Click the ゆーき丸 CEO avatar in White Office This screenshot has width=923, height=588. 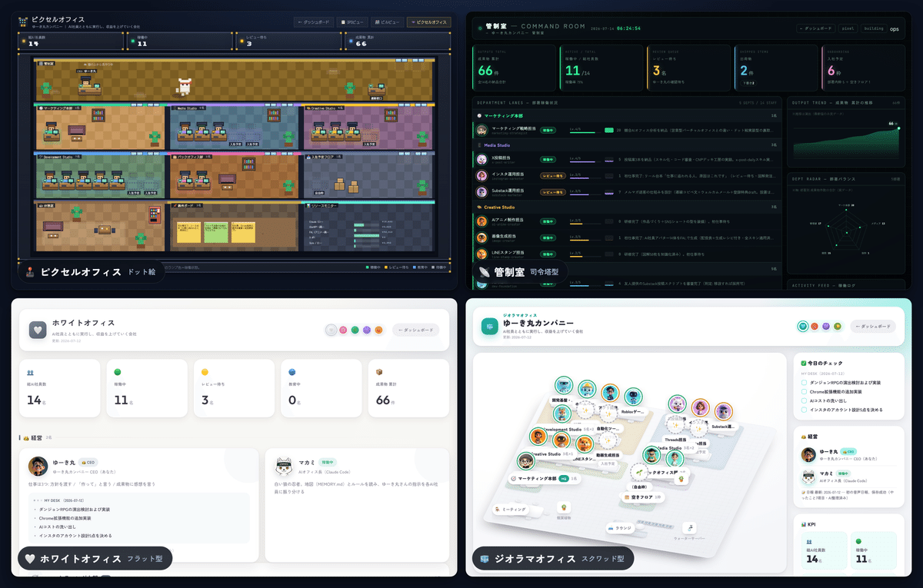[38, 466]
